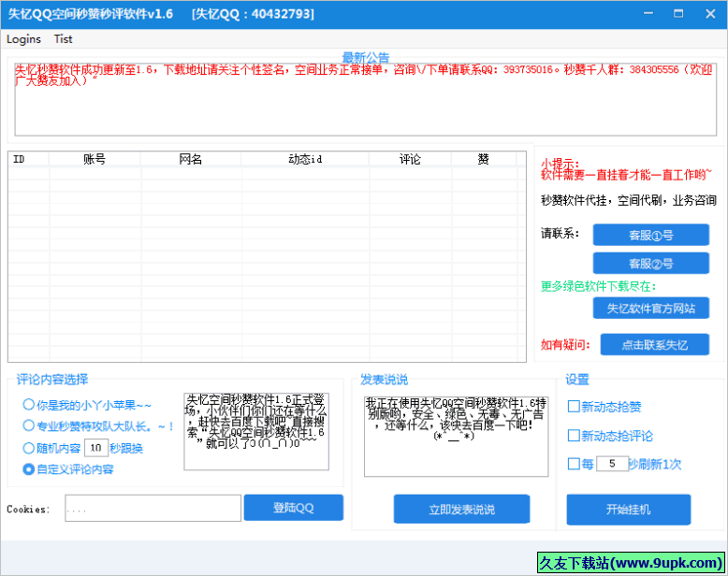
Task: Click inside the 发表说说 text box
Action: click(x=456, y=436)
